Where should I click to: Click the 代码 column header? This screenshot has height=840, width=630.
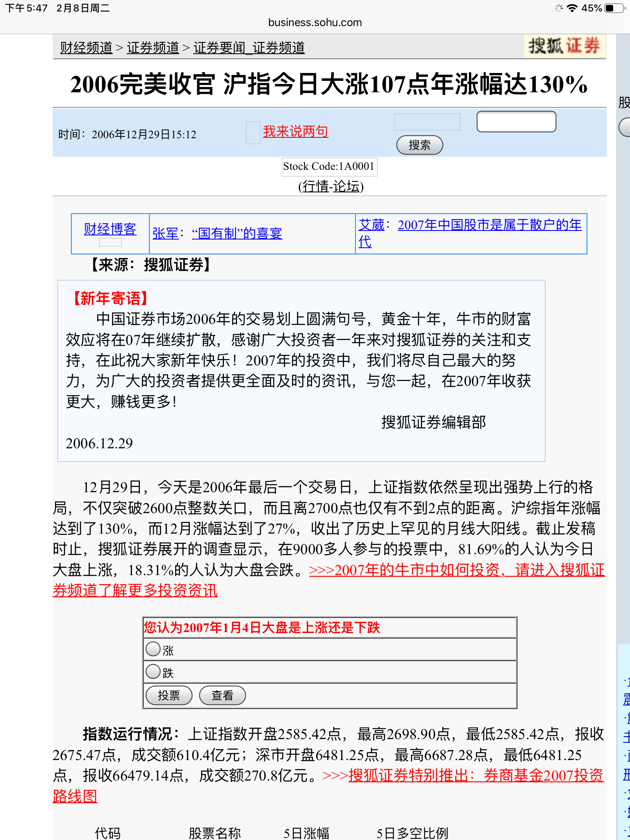[x=107, y=833]
